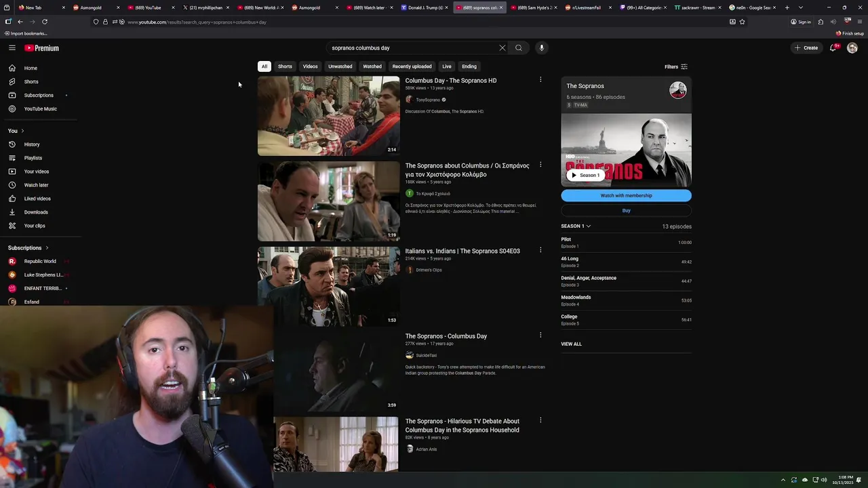Open YouTube Music in the sidebar
The image size is (868, 488).
click(41, 109)
